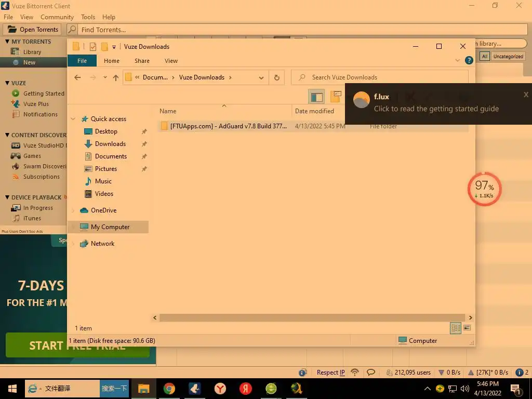Open Explorer Home ribbon tab
Screen dimensions: 532x399
point(112,61)
